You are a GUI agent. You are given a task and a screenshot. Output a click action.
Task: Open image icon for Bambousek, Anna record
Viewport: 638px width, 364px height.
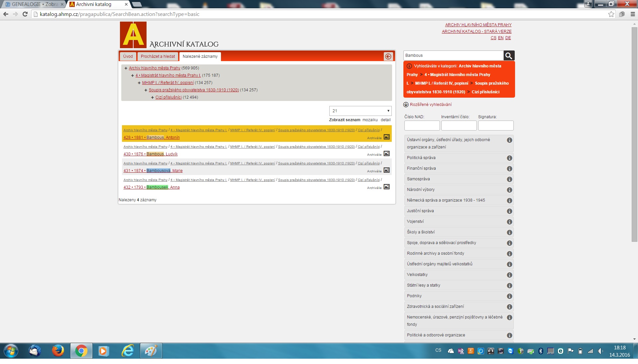(x=386, y=187)
